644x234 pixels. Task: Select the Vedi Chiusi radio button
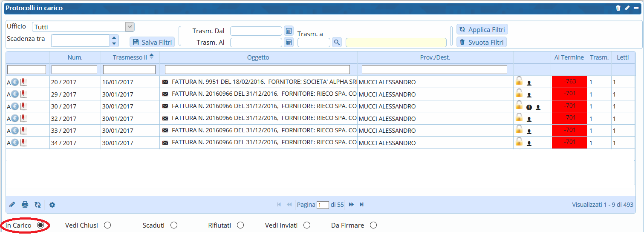pos(107,225)
